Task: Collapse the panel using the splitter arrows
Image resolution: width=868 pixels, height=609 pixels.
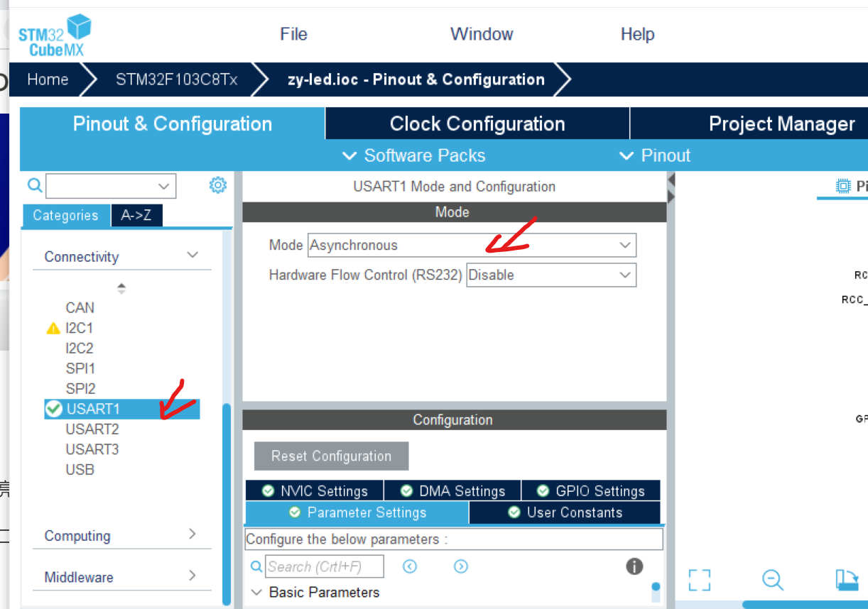Action: [x=671, y=189]
